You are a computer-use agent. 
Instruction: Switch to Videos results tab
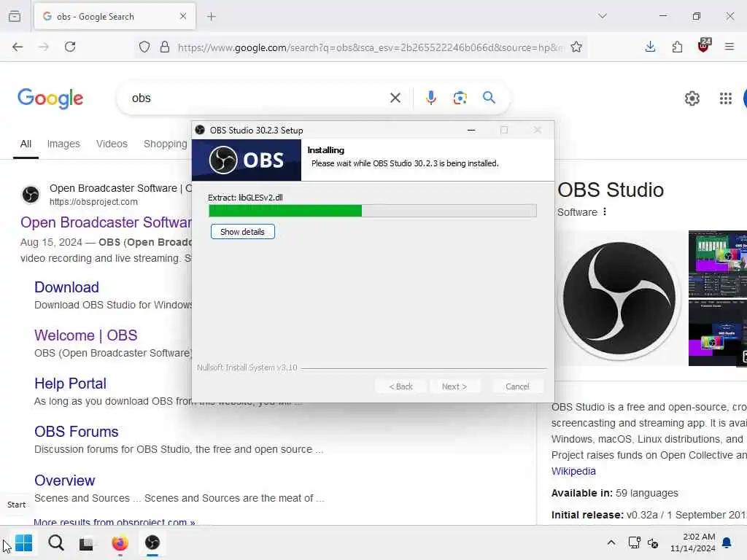point(112,144)
